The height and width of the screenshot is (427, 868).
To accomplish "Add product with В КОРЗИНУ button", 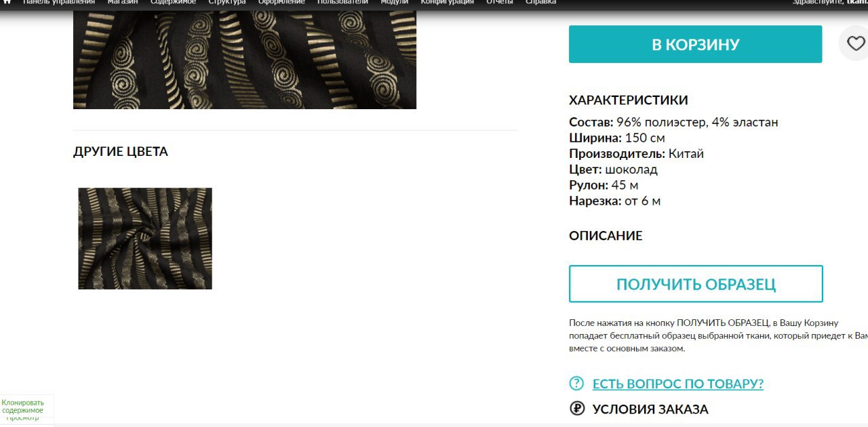I will pos(695,44).
